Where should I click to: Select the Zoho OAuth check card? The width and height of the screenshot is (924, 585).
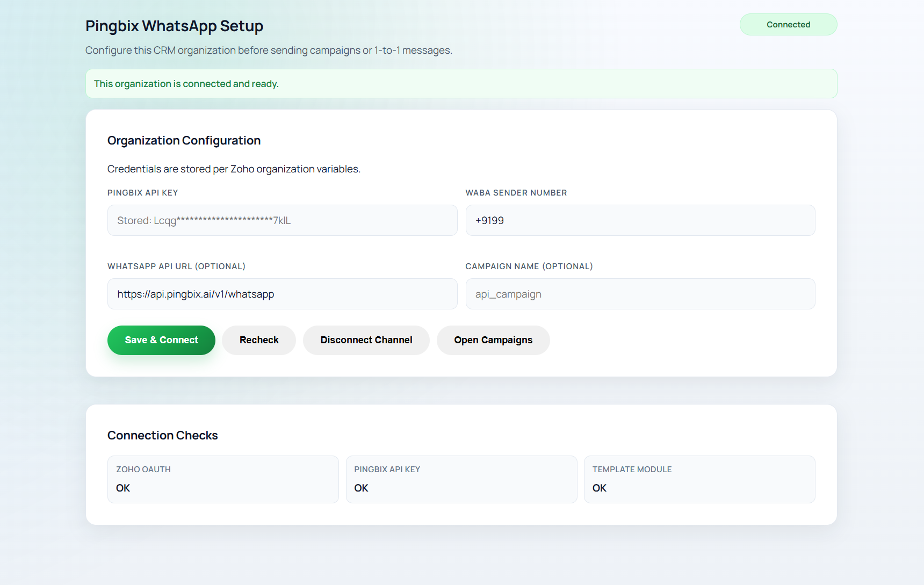tap(223, 479)
